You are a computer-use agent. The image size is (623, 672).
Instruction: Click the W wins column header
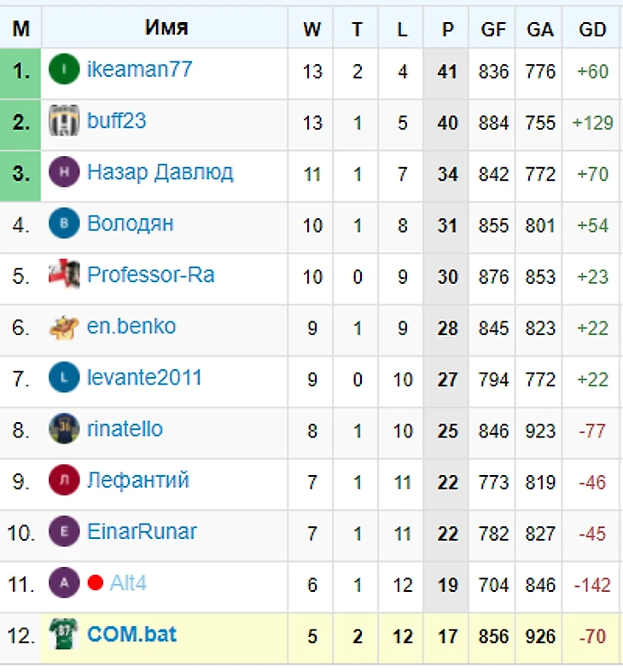coord(311,29)
